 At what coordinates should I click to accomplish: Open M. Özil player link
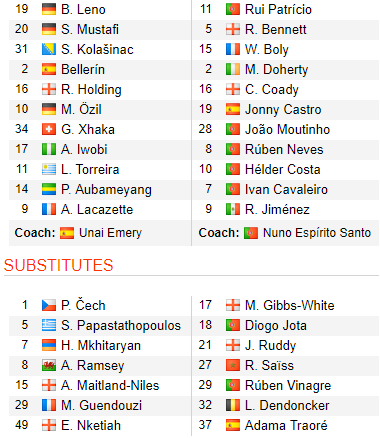coord(81,109)
